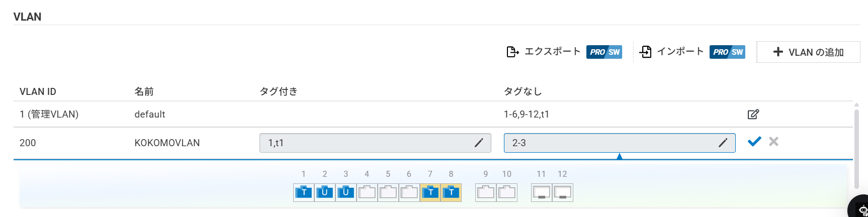Click the VLAN ID column header

tap(38, 91)
